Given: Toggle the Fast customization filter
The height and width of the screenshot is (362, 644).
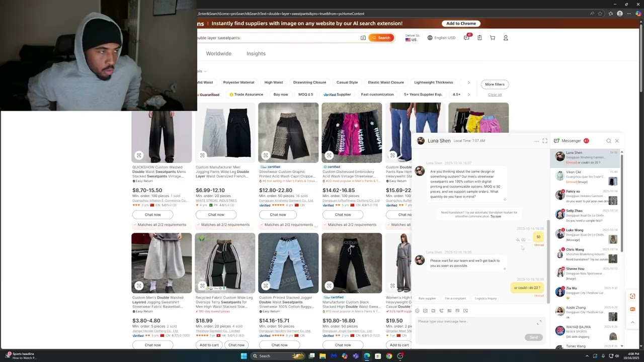Looking at the screenshot, I should click(377, 95).
